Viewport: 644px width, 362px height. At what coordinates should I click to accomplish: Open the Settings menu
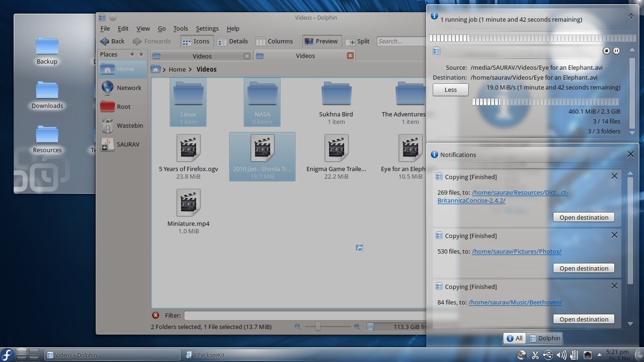207,29
